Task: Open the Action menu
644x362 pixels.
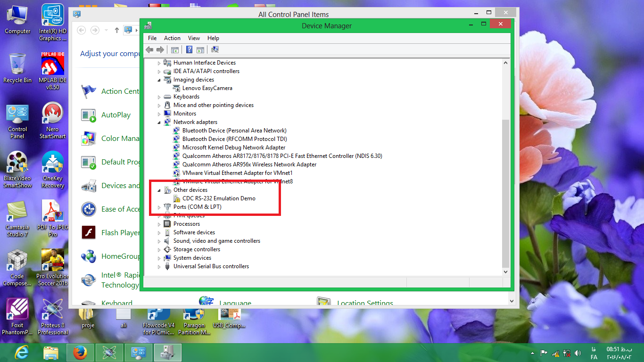Action: click(x=172, y=38)
